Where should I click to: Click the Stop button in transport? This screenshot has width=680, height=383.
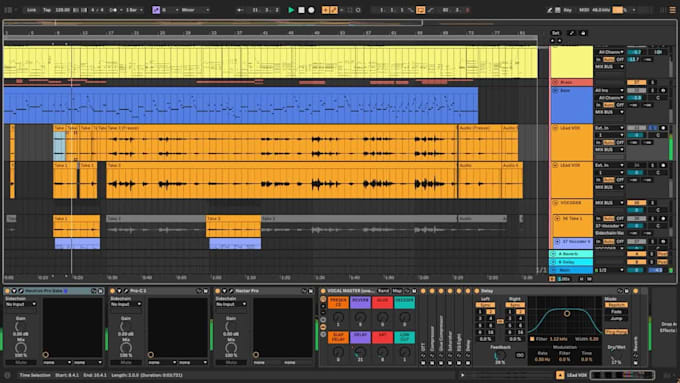(301, 10)
